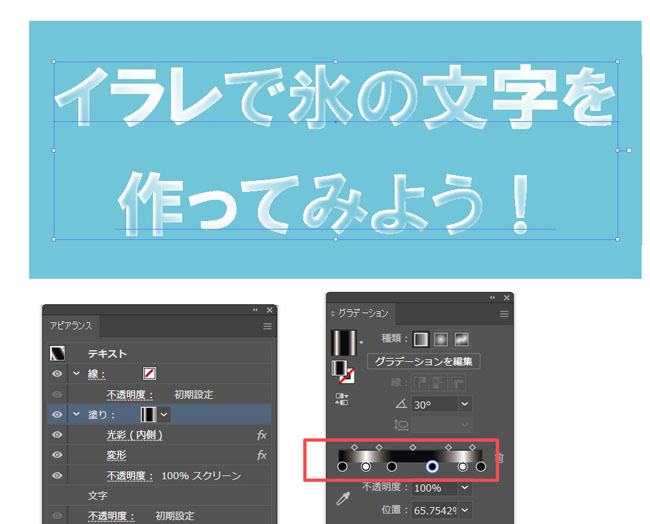Image resolution: width=650 pixels, height=524 pixels.
Task: Select the グラデーション panel tab
Action: pos(363,313)
